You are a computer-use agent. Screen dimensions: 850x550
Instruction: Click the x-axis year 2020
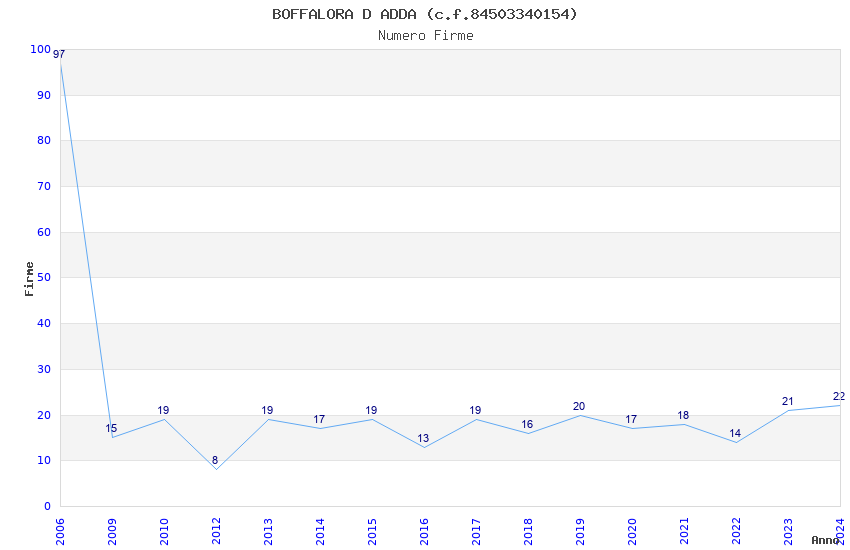coord(632,531)
